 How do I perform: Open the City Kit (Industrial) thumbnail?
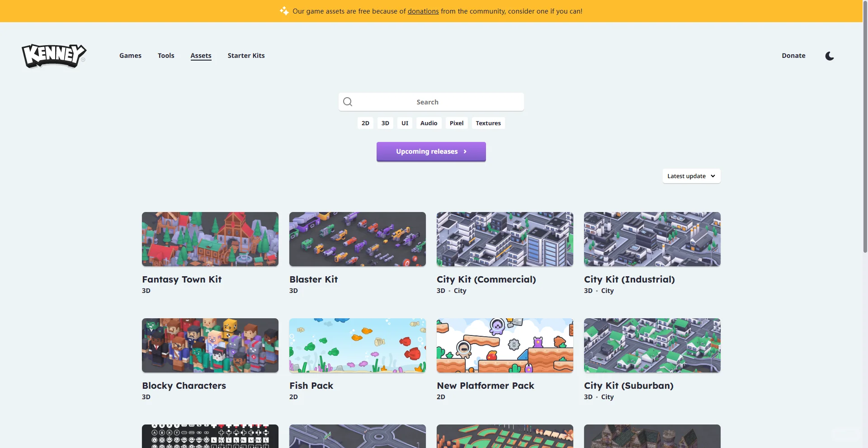tap(652, 239)
